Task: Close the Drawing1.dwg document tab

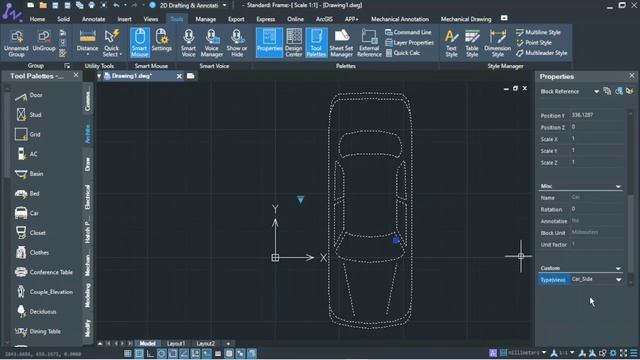Action: tap(179, 76)
